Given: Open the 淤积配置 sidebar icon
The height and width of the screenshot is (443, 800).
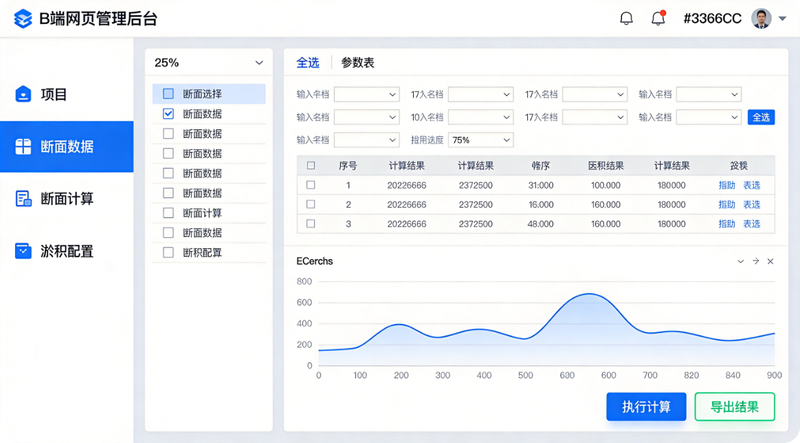Looking at the screenshot, I should click(x=23, y=251).
